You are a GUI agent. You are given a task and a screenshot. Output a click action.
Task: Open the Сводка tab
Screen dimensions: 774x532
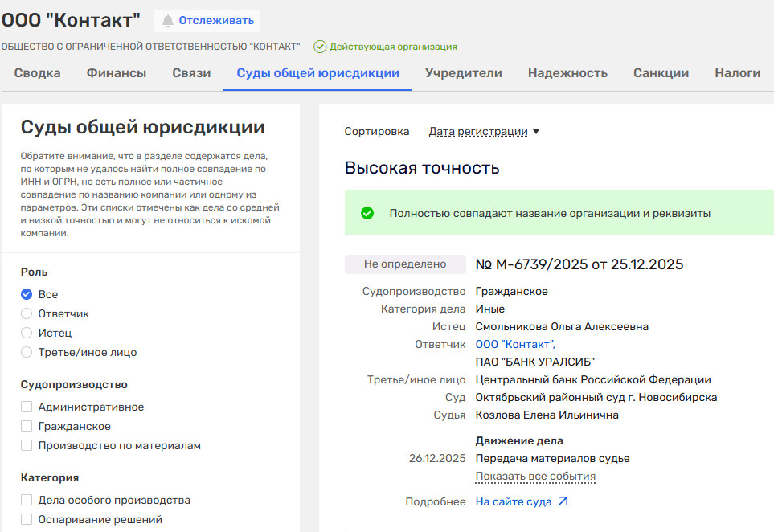coord(38,73)
